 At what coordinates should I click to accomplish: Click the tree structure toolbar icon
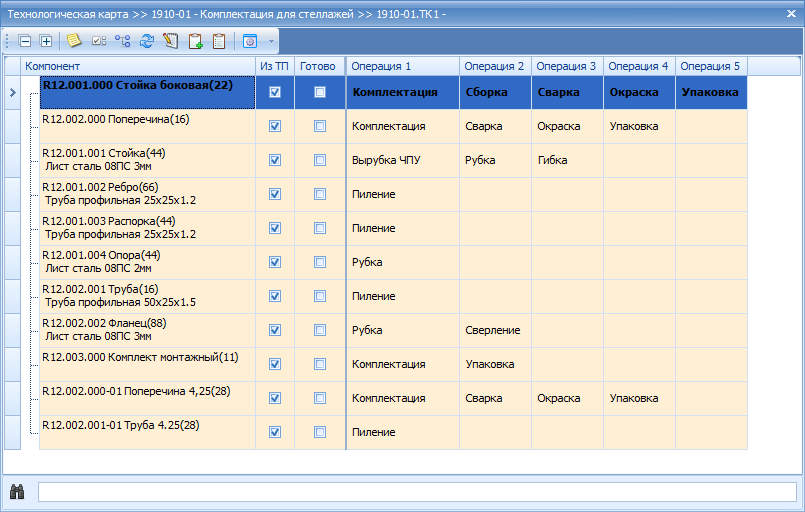pos(123,41)
